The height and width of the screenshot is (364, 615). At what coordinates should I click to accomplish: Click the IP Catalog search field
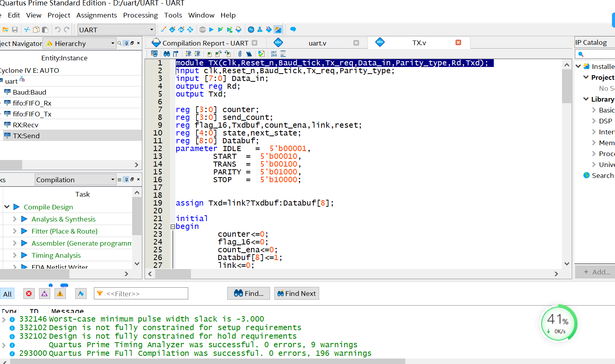click(x=595, y=54)
